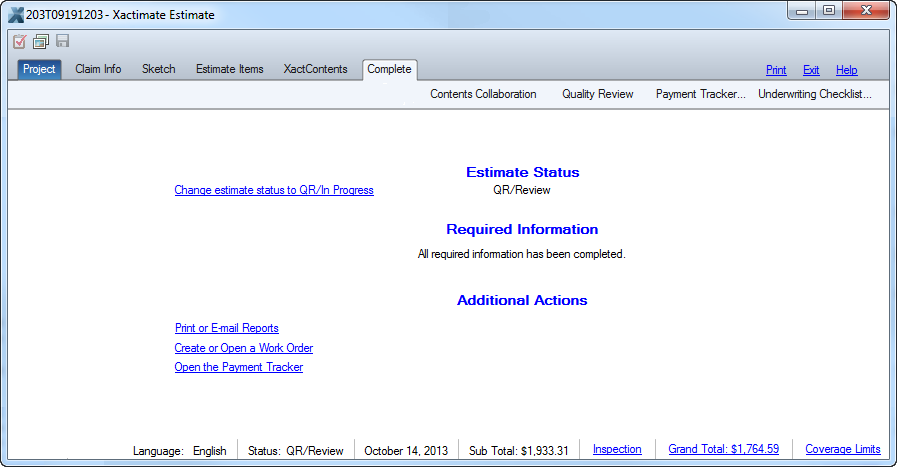
Task: Click the QR/Review value under Estimate Status
Action: pos(522,190)
